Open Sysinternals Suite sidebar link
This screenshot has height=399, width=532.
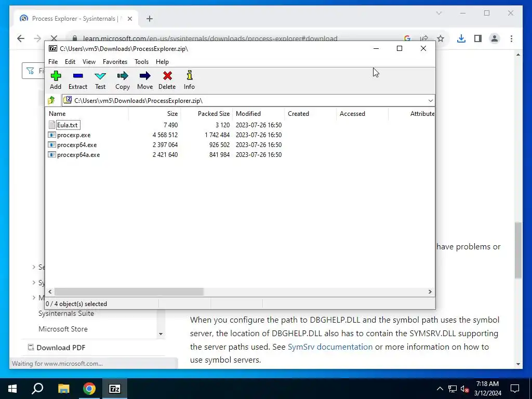click(x=66, y=313)
